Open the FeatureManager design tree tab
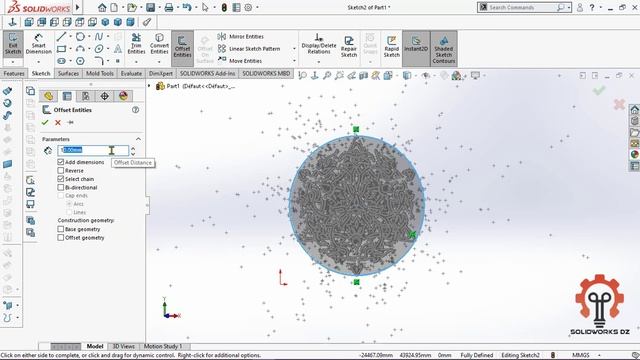This screenshot has height=360, width=640. pyautogui.click(x=48, y=96)
